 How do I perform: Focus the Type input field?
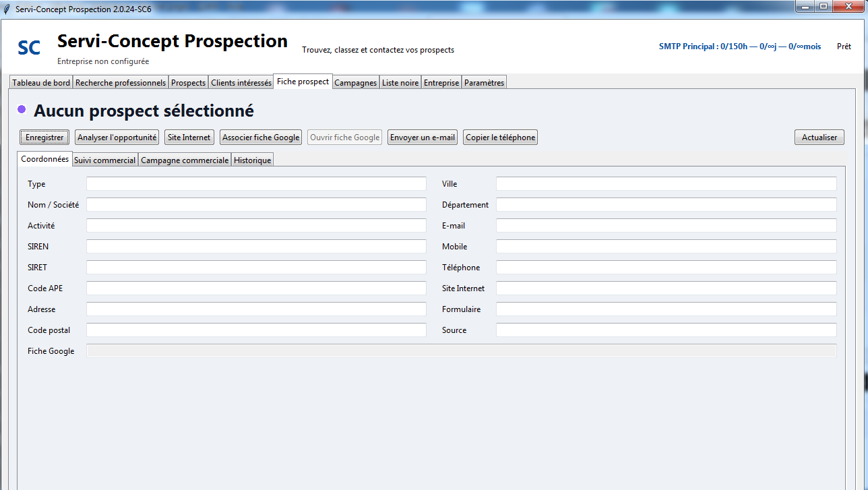tap(256, 184)
